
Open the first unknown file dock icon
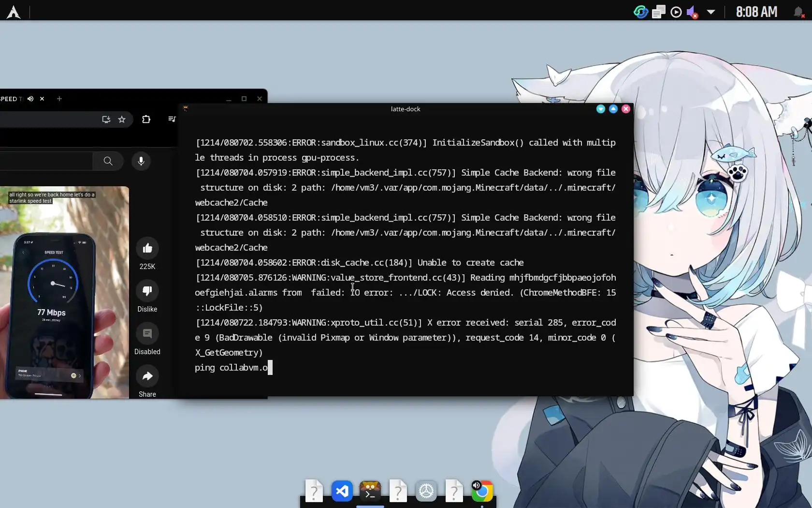click(x=314, y=491)
